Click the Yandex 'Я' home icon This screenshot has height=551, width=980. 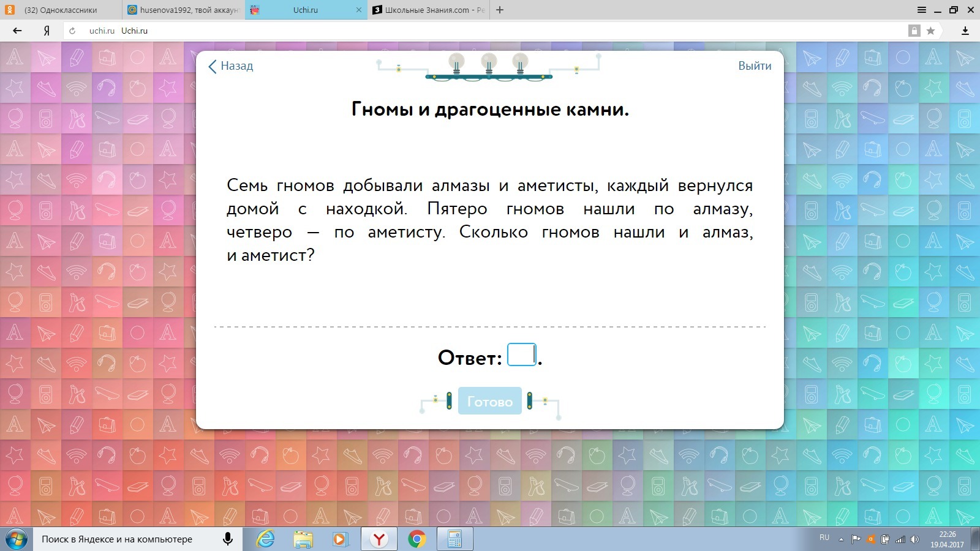click(47, 31)
